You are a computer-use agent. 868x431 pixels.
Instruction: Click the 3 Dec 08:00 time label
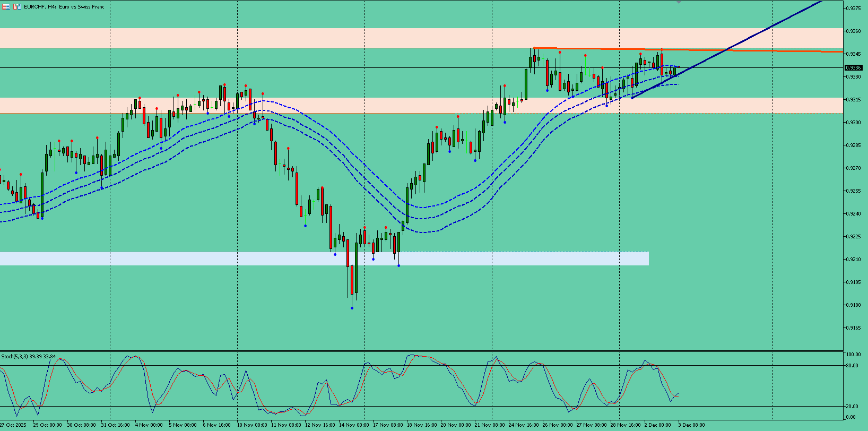coord(691,425)
